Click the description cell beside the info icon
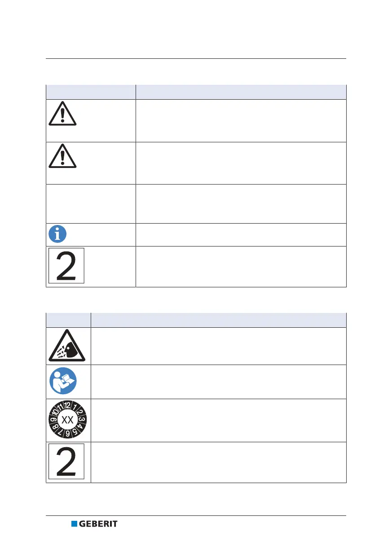Viewport: 392px width, 550px height. [x=241, y=234]
